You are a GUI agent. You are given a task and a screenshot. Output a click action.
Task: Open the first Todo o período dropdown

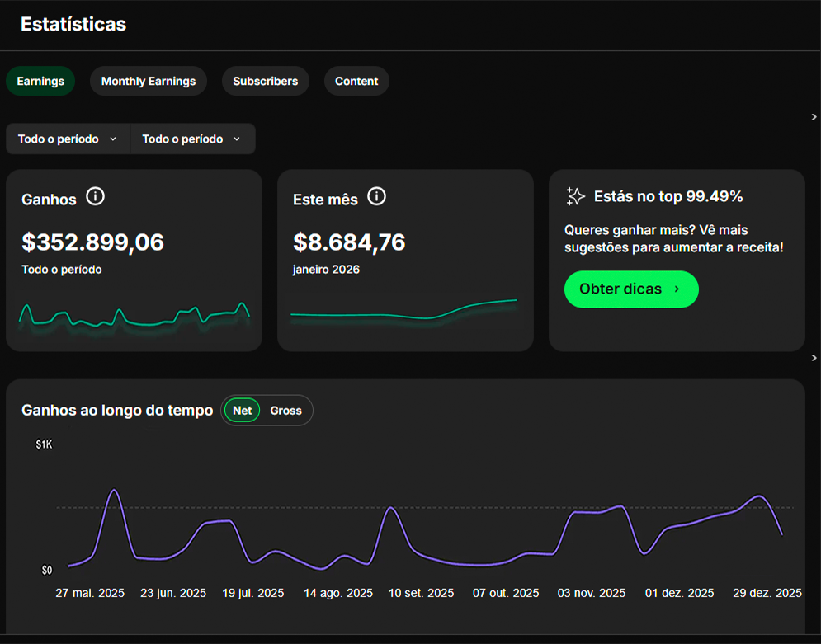[x=68, y=139]
